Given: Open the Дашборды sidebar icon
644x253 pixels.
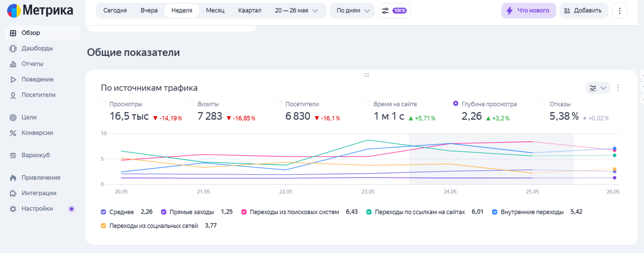Looking at the screenshot, I should point(13,49).
